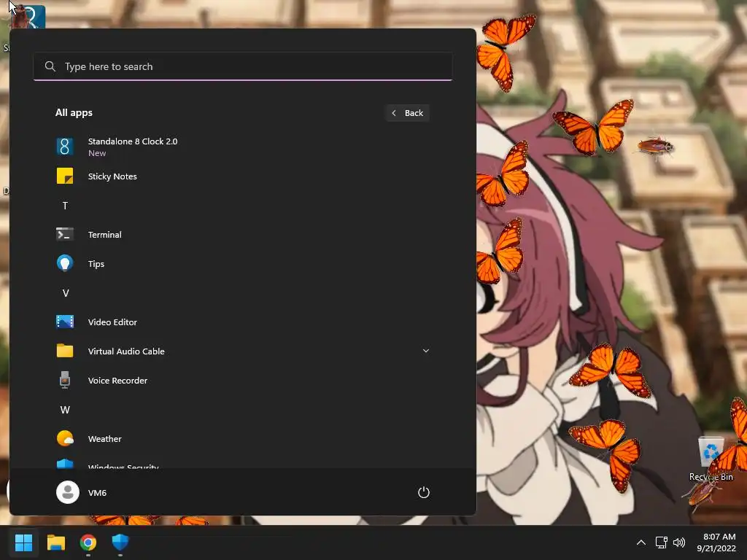Open the Weather app icon

[x=65, y=438]
